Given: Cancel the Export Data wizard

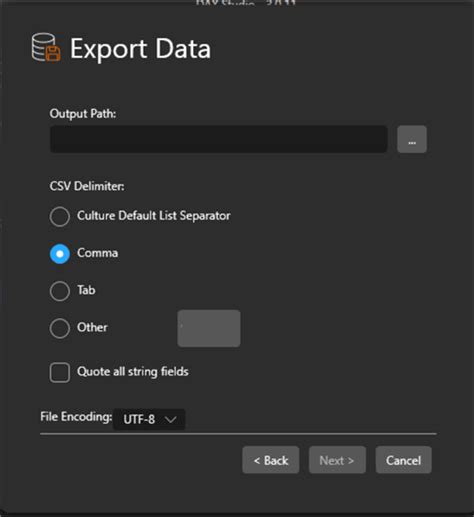Looking at the screenshot, I should click(403, 460).
